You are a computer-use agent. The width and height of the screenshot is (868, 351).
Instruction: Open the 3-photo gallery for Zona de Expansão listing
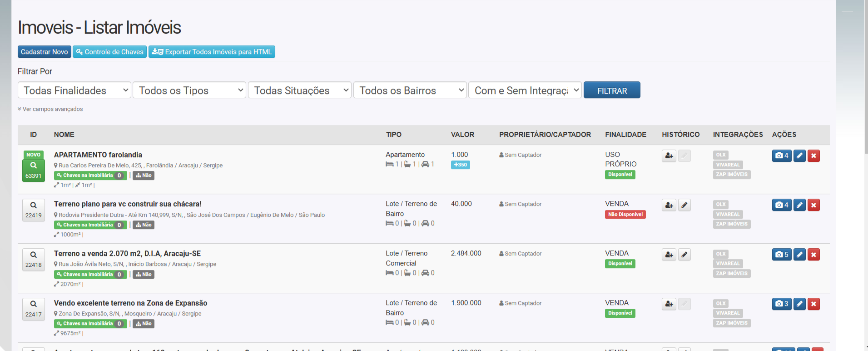pyautogui.click(x=781, y=304)
